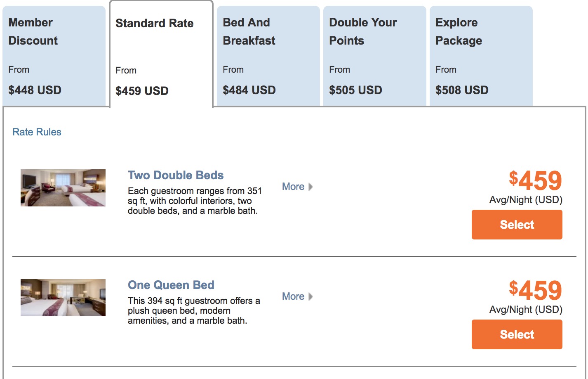Switch to the Member Discount tab
Viewport: 588px width, 379px height.
[54, 56]
